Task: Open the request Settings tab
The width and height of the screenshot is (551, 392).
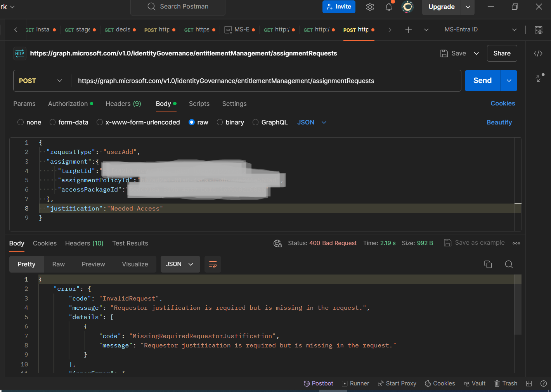Action: 234,104
